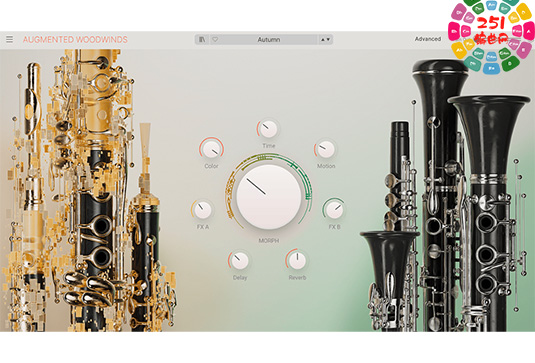Click the Reverb knob
The height and width of the screenshot is (363, 535).
(x=297, y=261)
